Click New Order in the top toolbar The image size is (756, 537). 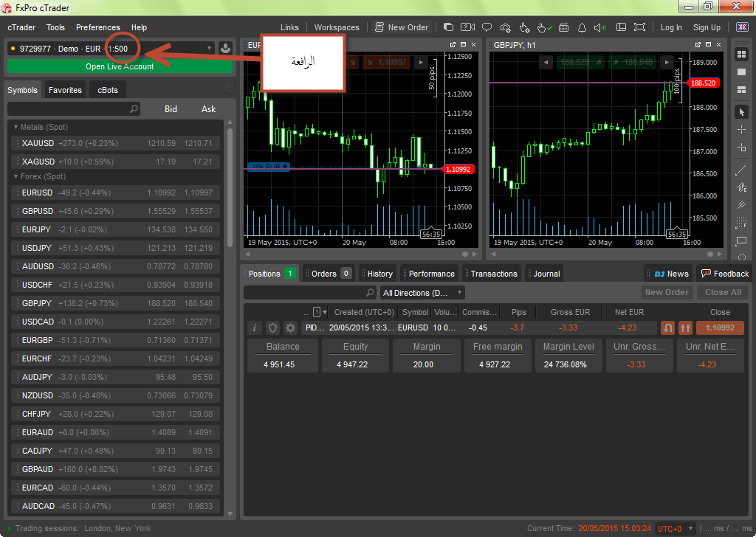tap(402, 27)
